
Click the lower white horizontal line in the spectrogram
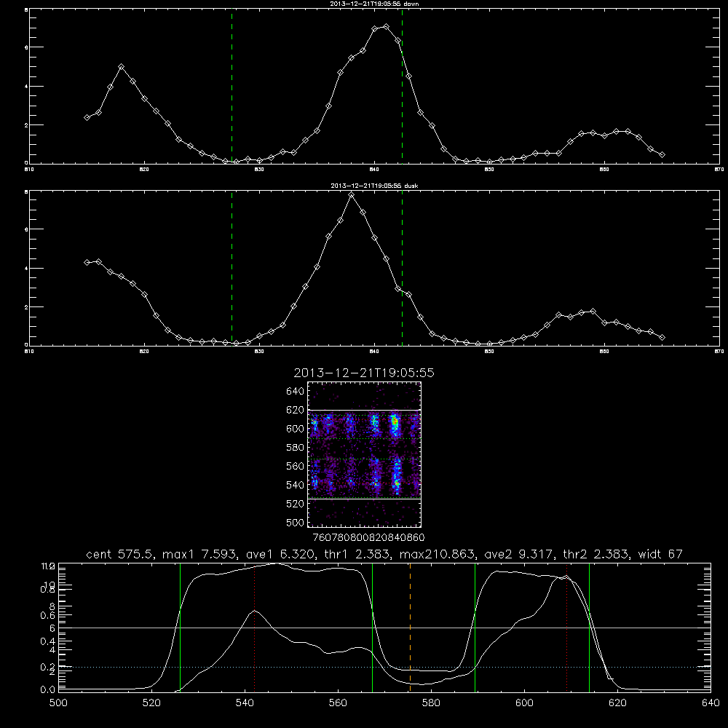tap(365, 499)
